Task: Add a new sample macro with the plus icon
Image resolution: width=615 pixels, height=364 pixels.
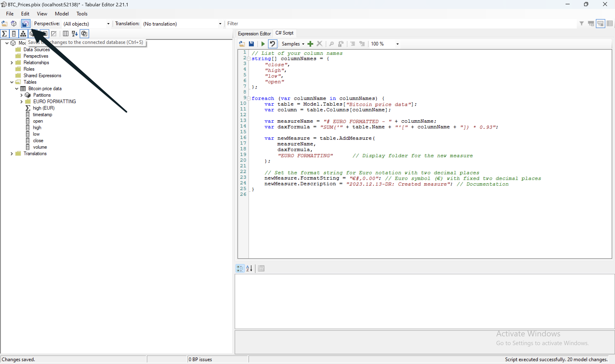Action: [310, 44]
